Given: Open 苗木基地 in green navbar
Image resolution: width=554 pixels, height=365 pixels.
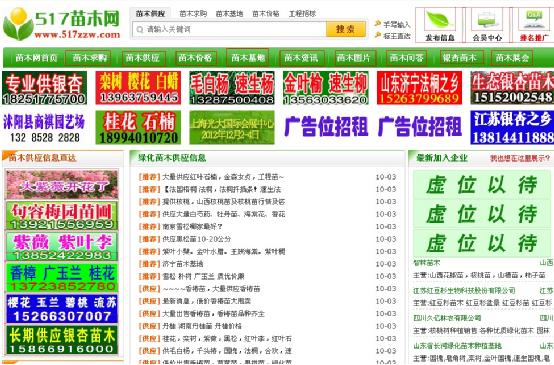Looking at the screenshot, I should (x=248, y=58).
